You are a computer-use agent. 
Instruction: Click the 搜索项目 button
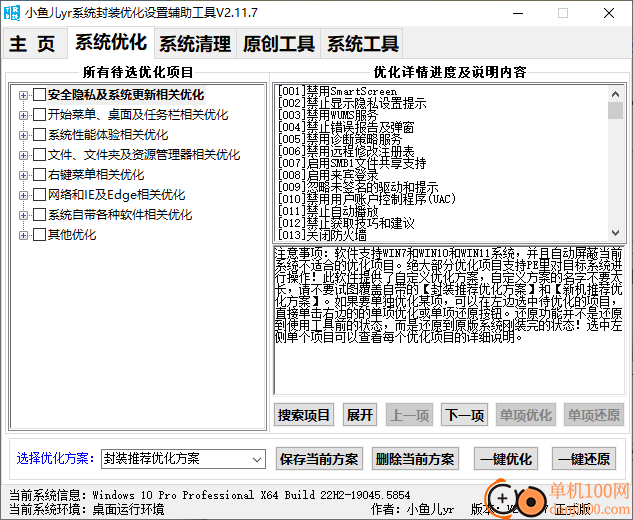[304, 415]
